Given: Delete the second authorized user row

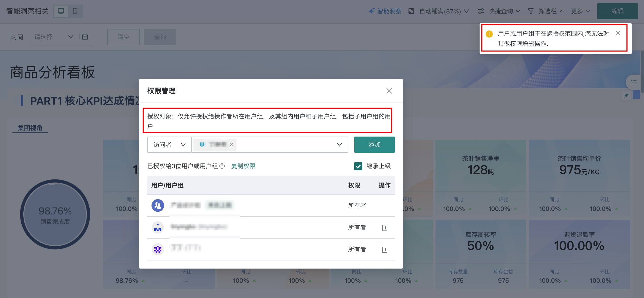Looking at the screenshot, I should 384,227.
